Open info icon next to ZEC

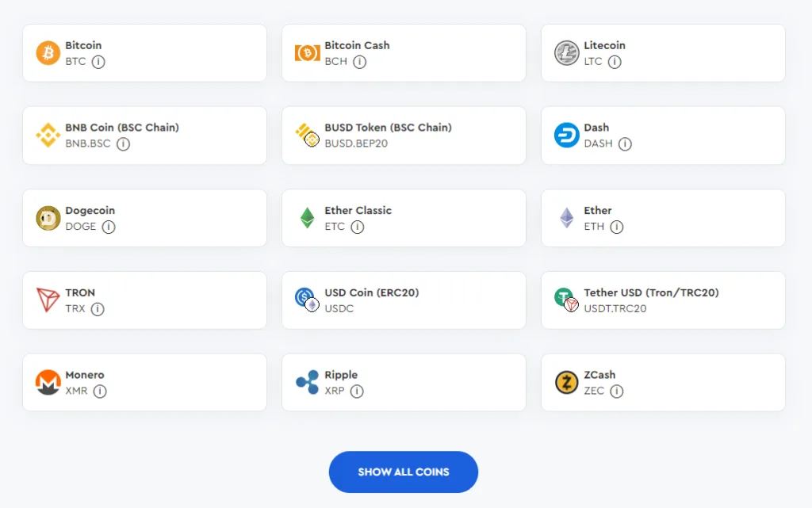coord(617,391)
